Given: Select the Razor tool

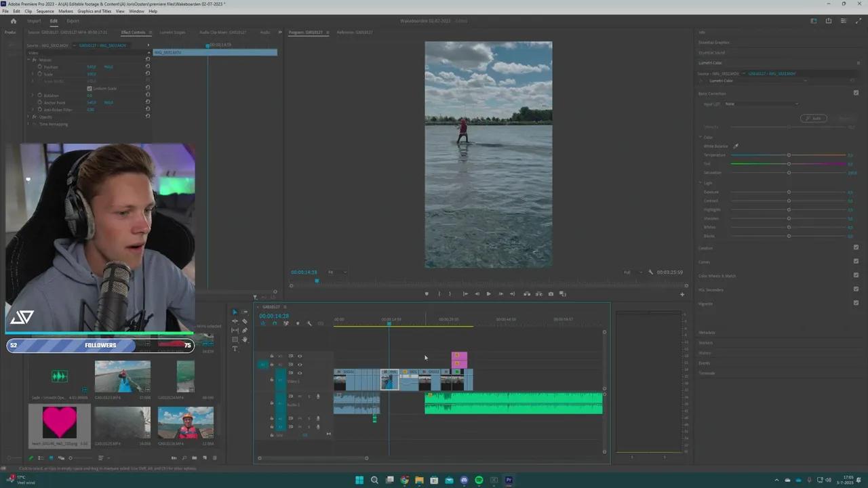Looking at the screenshot, I should [x=245, y=321].
